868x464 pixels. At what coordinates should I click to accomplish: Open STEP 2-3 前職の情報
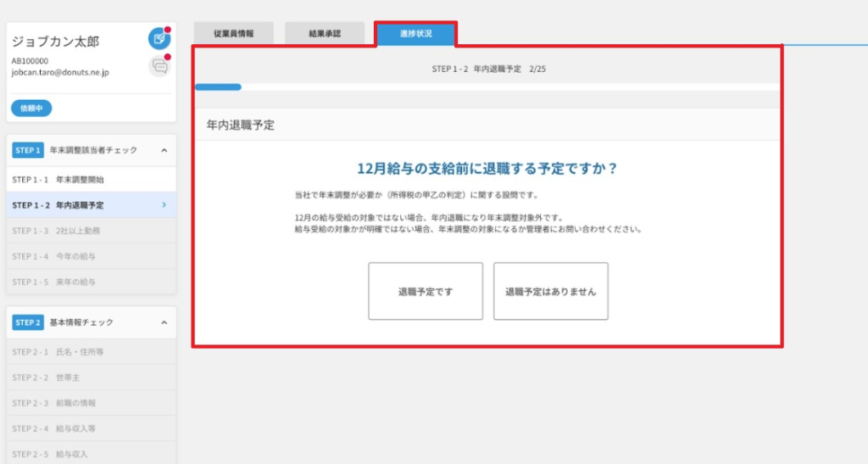(92, 403)
